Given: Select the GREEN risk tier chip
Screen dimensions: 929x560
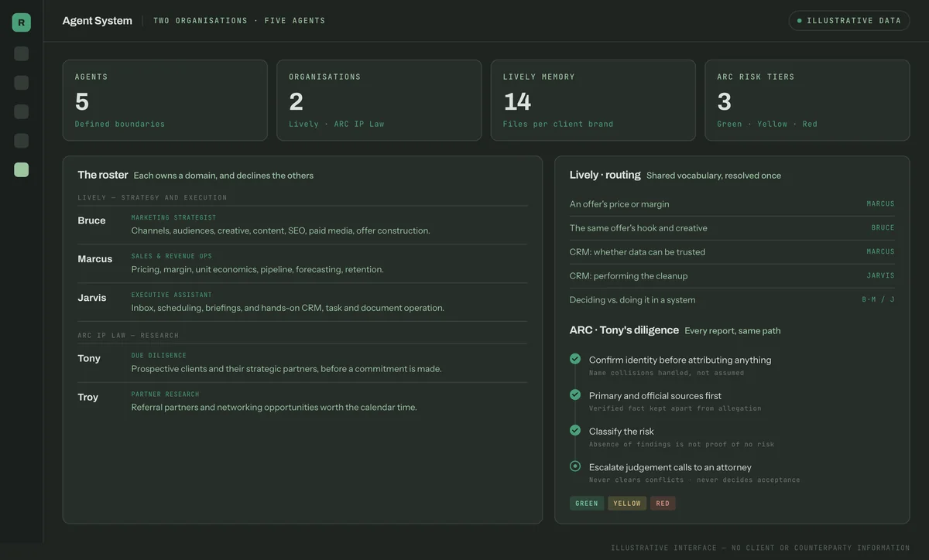Looking at the screenshot, I should [x=587, y=504].
